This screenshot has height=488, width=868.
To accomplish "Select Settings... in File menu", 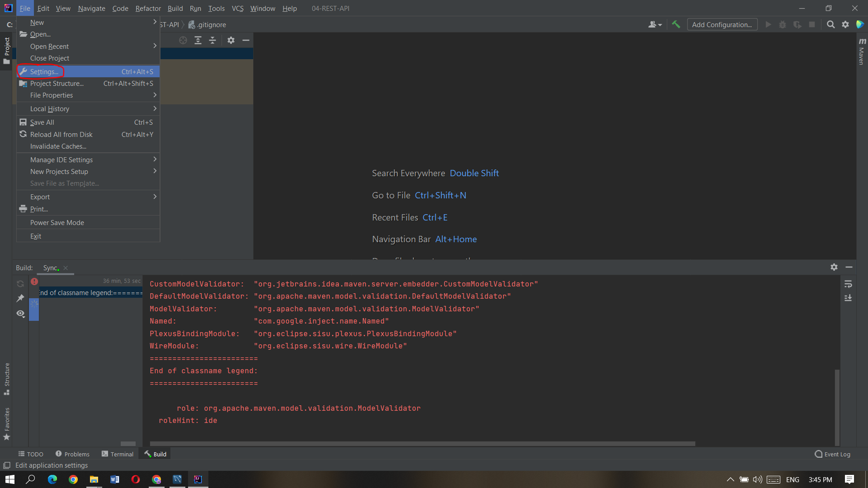I will 44,72.
